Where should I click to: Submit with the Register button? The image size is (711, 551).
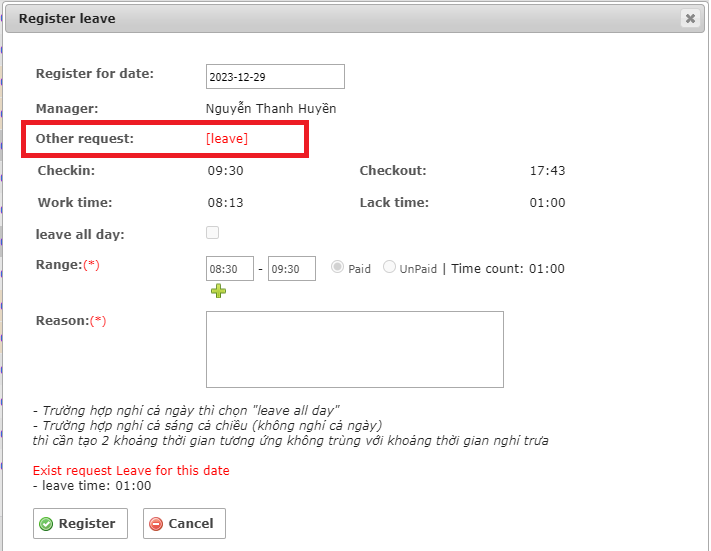[80, 523]
